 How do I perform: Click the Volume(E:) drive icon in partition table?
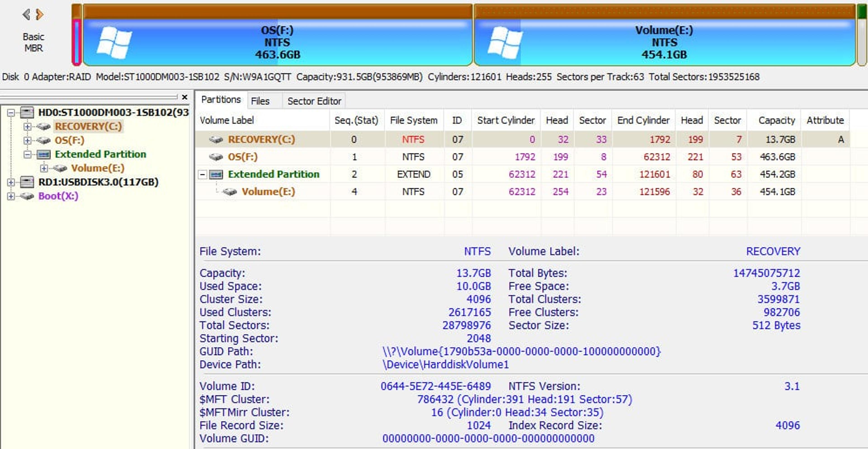click(230, 192)
